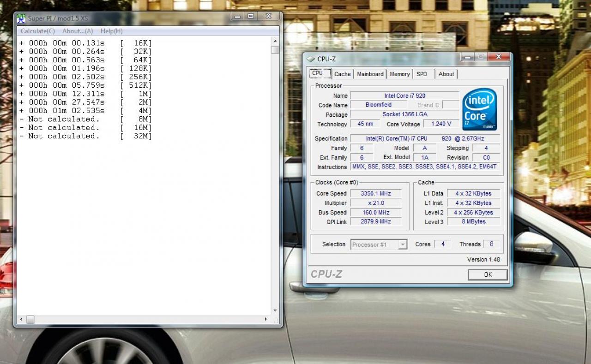Viewport: 591px width, 364px height.
Task: Click the Core Speed value '3350.1 MHz'
Action: pyautogui.click(x=376, y=193)
